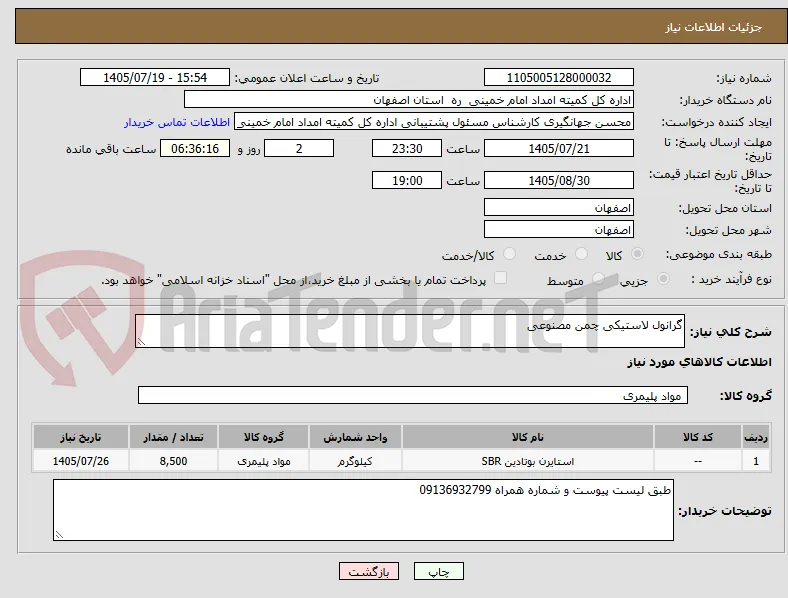Click the واحد شمارش column header
The width and height of the screenshot is (788, 598).
(355, 437)
